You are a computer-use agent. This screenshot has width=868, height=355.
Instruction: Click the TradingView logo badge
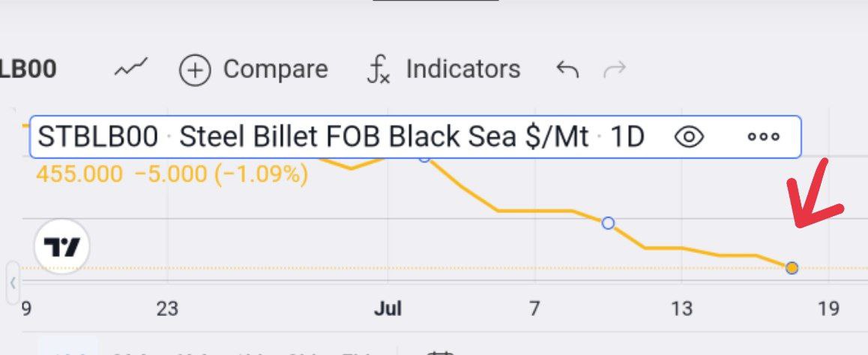pos(61,247)
